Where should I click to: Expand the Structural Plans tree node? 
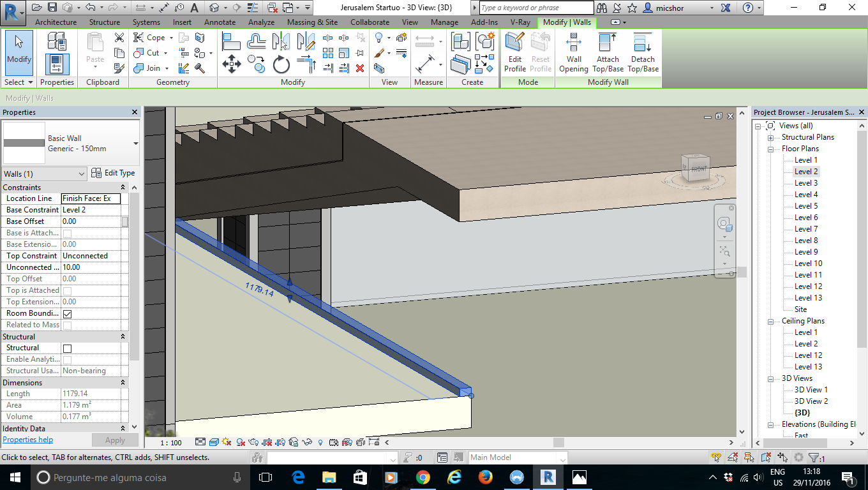(x=770, y=137)
